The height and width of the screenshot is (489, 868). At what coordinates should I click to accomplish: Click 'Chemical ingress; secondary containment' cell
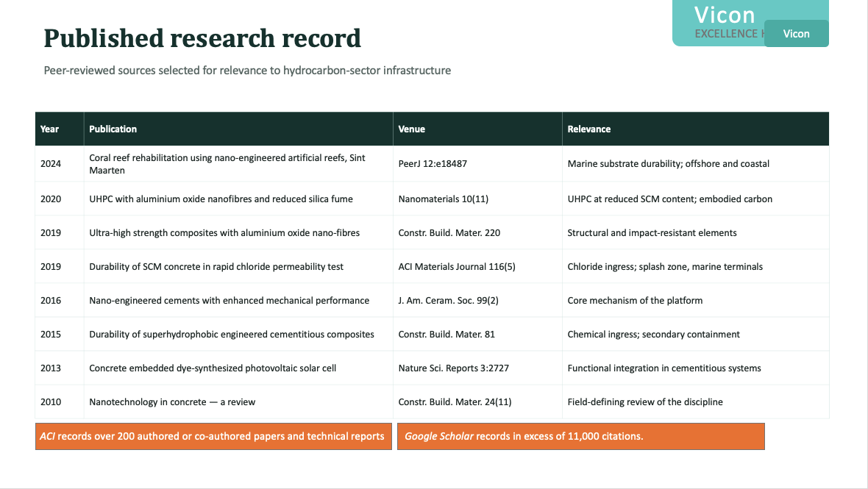click(696, 334)
